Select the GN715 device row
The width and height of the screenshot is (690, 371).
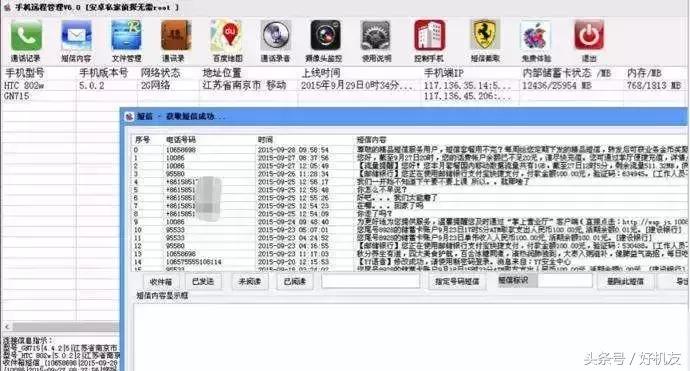345,96
